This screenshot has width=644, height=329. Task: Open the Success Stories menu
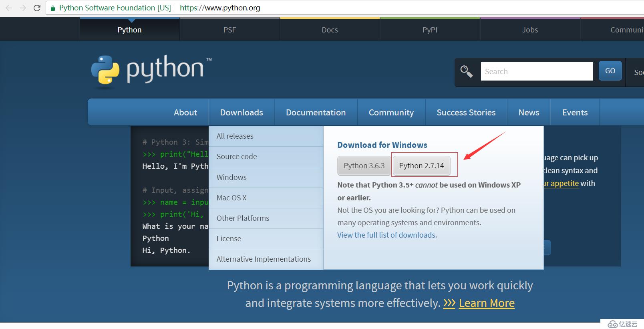coord(466,113)
